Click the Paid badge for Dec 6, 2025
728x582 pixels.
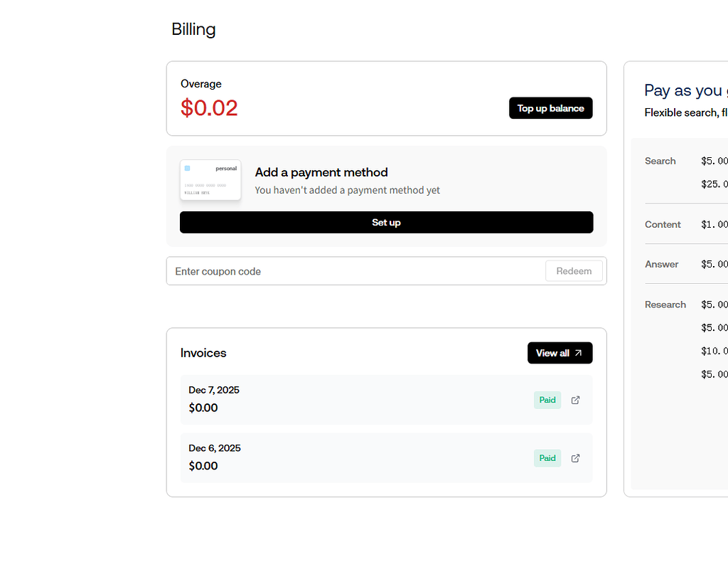tap(547, 458)
